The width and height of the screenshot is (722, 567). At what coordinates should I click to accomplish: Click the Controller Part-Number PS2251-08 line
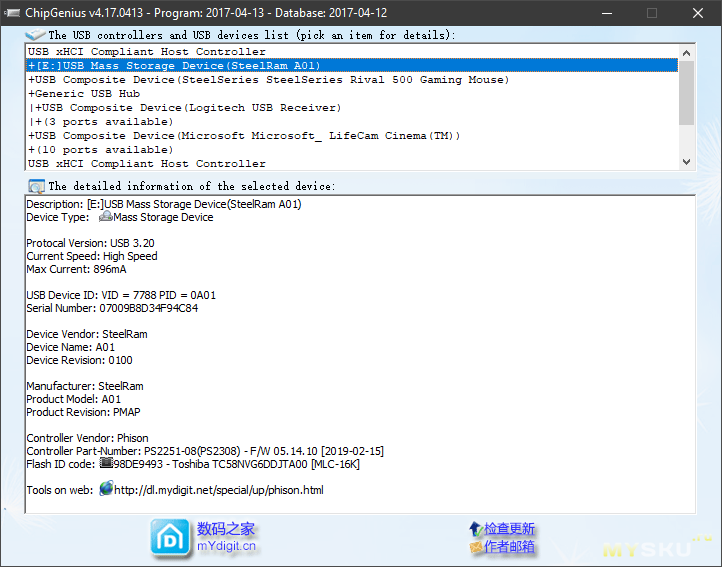point(205,451)
